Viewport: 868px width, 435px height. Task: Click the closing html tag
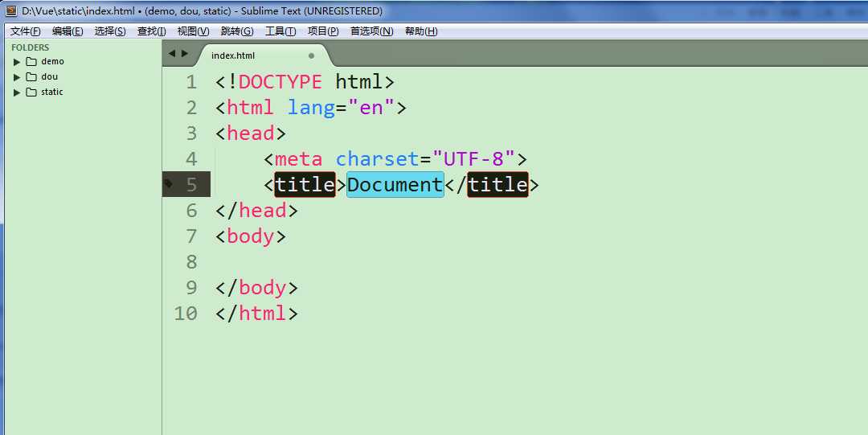tap(257, 313)
